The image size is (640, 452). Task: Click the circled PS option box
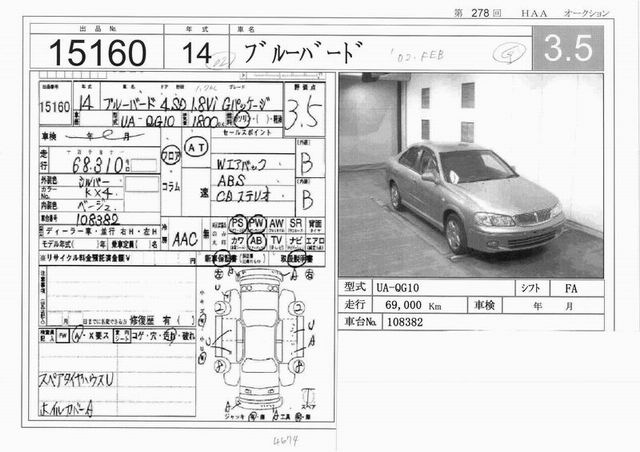[x=237, y=225]
